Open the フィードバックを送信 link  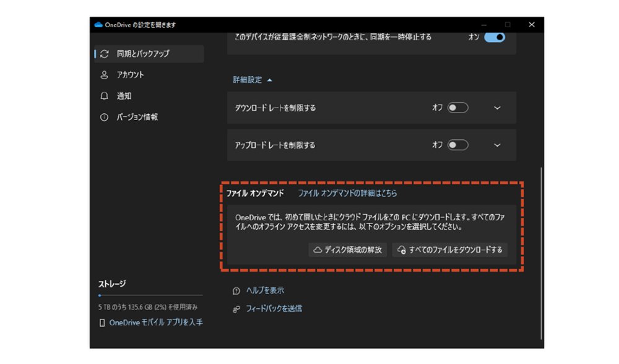click(x=274, y=309)
